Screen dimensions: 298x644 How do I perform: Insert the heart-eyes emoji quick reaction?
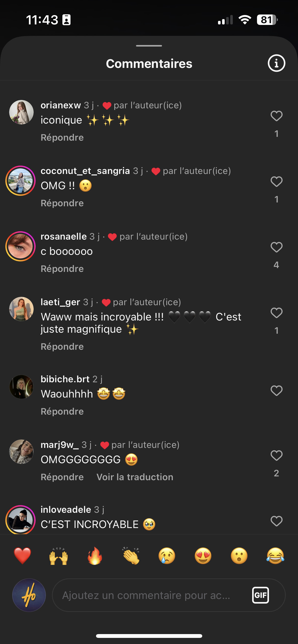[x=203, y=556]
